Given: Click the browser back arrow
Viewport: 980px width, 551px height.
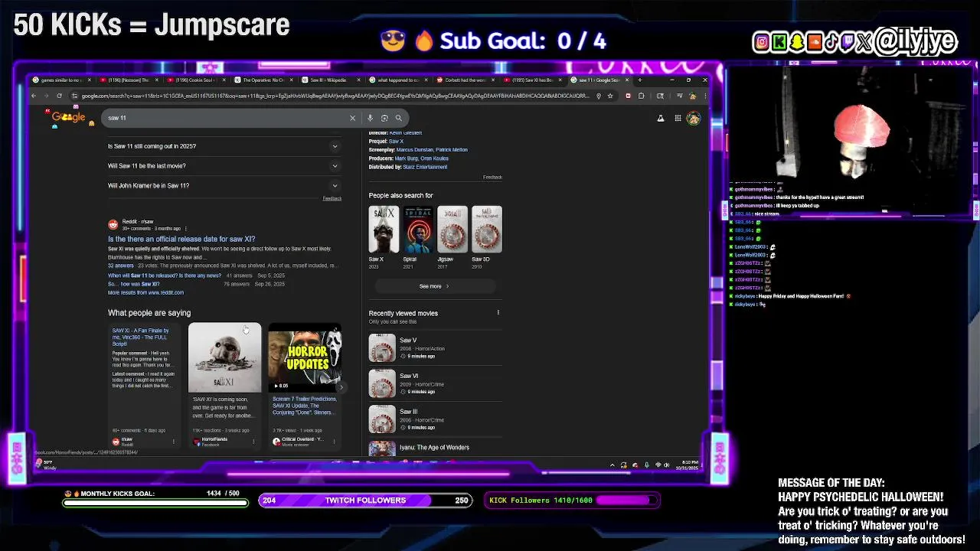Looking at the screenshot, I should pyautogui.click(x=34, y=96).
